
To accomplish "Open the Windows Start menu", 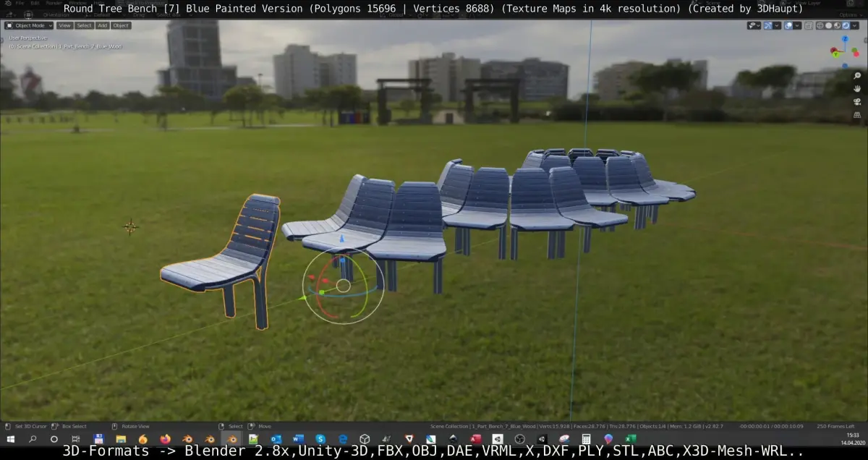I will pos(10,438).
